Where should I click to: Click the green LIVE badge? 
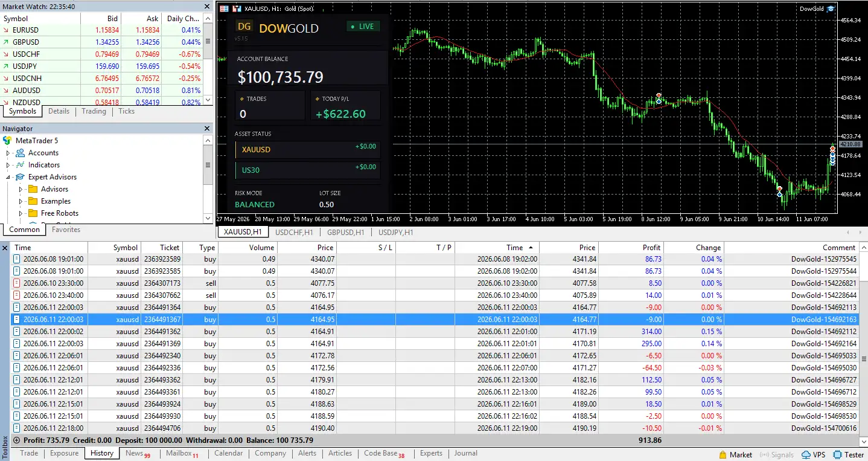click(x=362, y=27)
